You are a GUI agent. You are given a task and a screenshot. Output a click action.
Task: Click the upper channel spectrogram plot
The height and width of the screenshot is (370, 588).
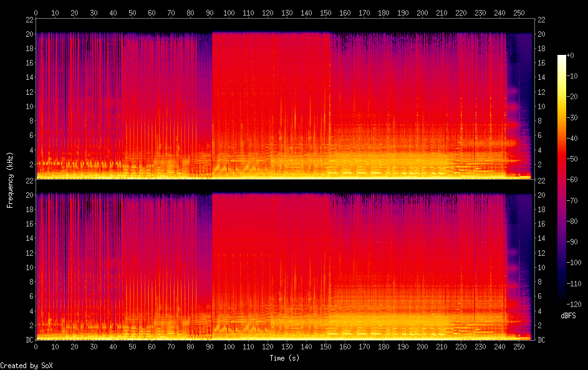pos(285,99)
